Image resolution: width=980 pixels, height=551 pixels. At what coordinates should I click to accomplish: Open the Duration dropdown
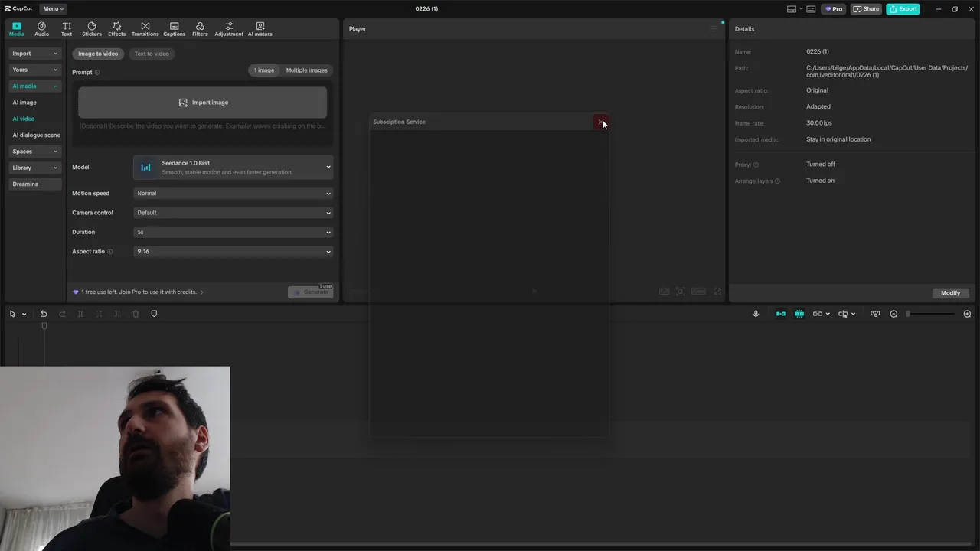(234, 232)
